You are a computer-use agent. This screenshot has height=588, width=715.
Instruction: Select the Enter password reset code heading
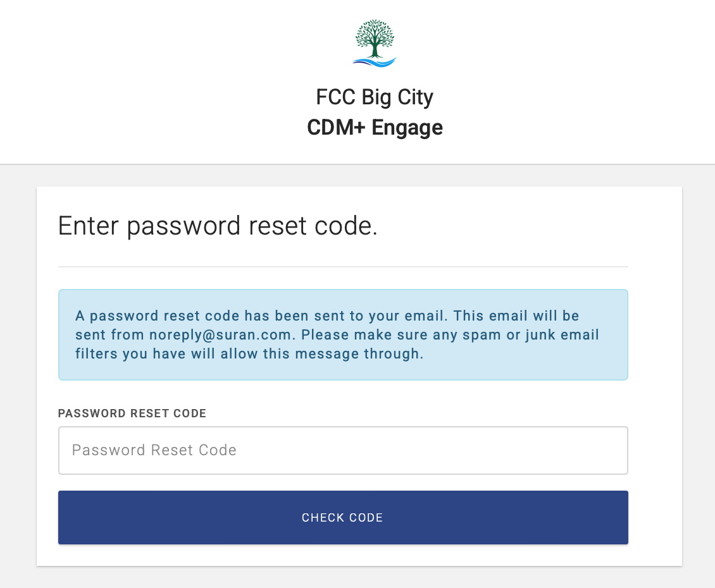[217, 226]
